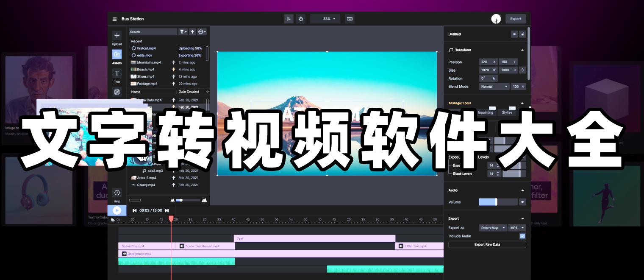Open the hamburger menu beside Bus Station
The width and height of the screenshot is (644, 280).
[x=114, y=19]
